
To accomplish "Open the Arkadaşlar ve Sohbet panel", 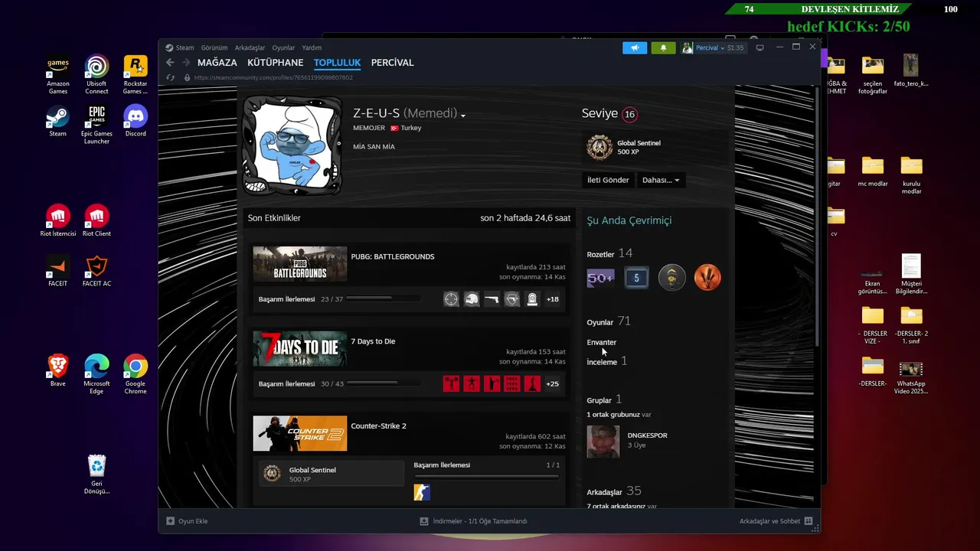I will tap(776, 521).
